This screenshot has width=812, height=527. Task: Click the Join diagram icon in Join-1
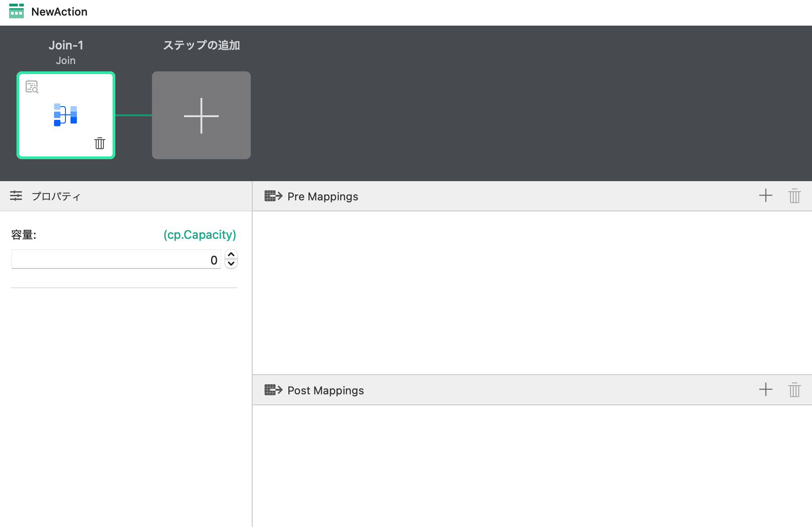point(65,115)
